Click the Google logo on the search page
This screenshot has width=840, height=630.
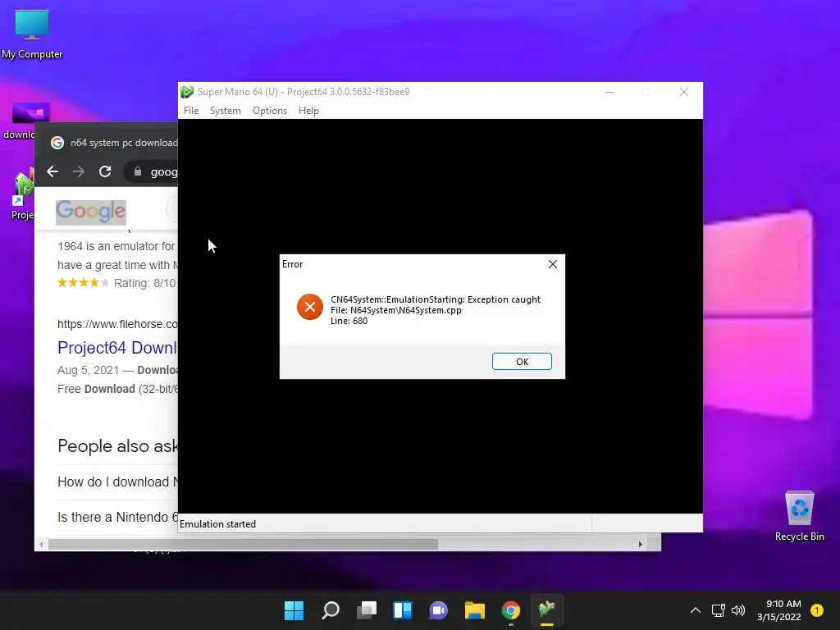(x=91, y=212)
